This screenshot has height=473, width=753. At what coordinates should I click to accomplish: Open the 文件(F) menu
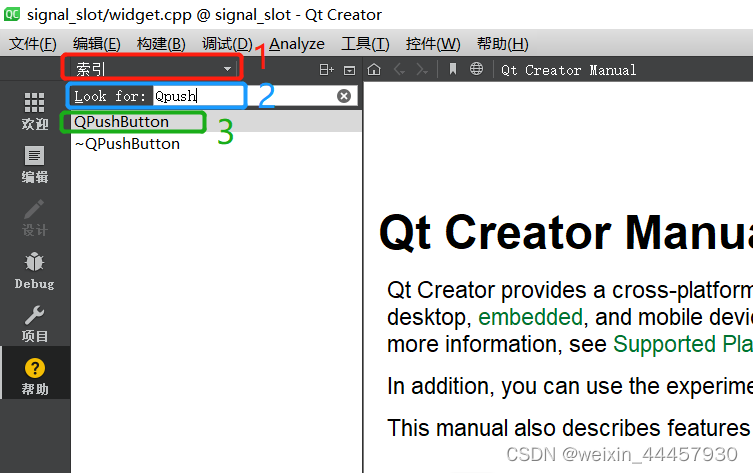pyautogui.click(x=33, y=44)
